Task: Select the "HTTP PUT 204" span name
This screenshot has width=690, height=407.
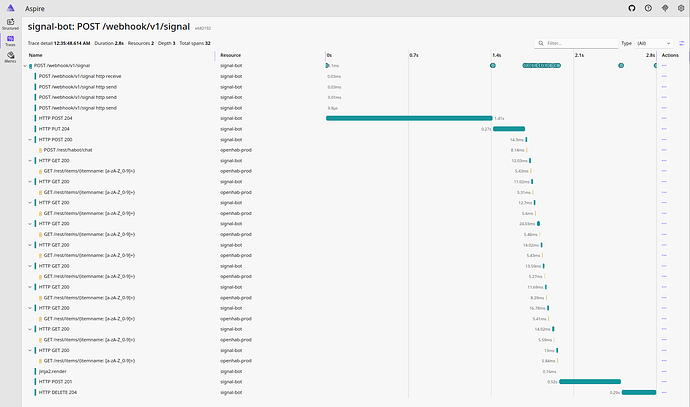Action: pos(54,129)
